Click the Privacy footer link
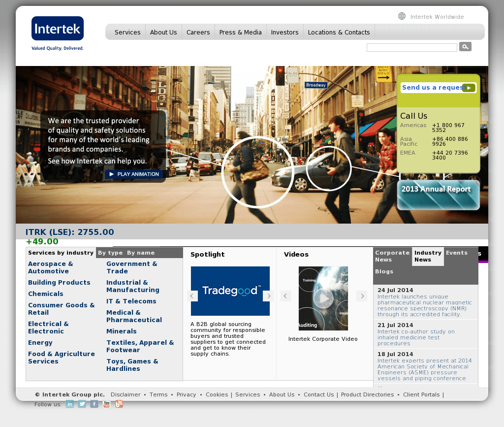 coord(186,394)
